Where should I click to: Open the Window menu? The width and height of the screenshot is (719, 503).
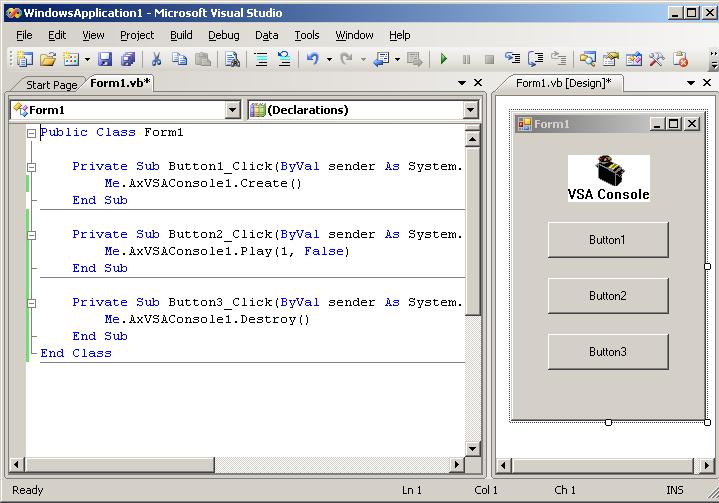point(354,35)
